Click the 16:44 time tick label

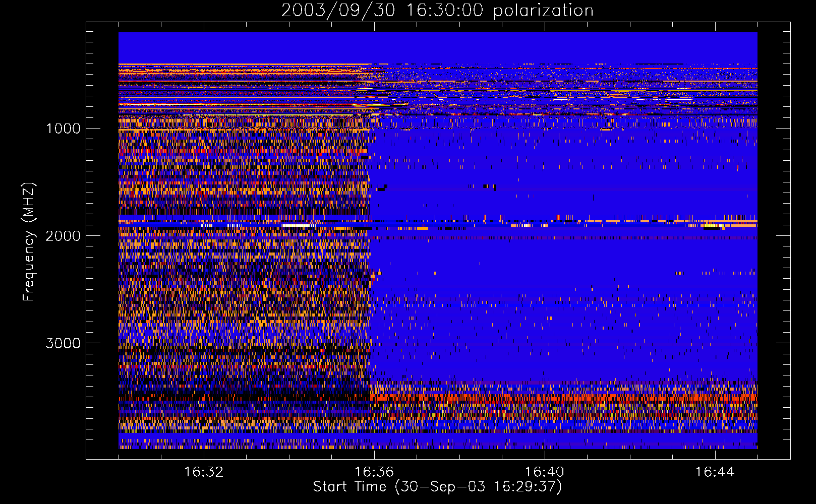tap(715, 472)
